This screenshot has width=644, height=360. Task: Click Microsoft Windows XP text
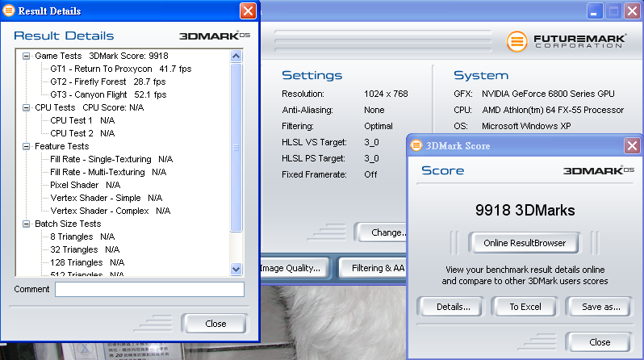click(526, 126)
